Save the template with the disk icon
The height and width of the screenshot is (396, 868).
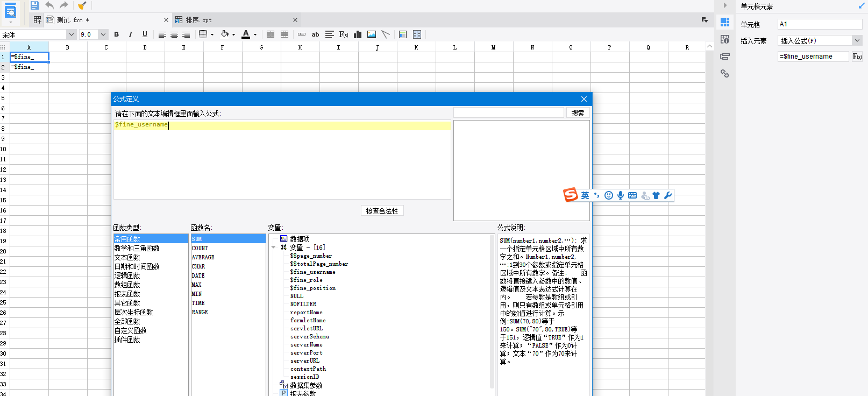[x=34, y=5]
